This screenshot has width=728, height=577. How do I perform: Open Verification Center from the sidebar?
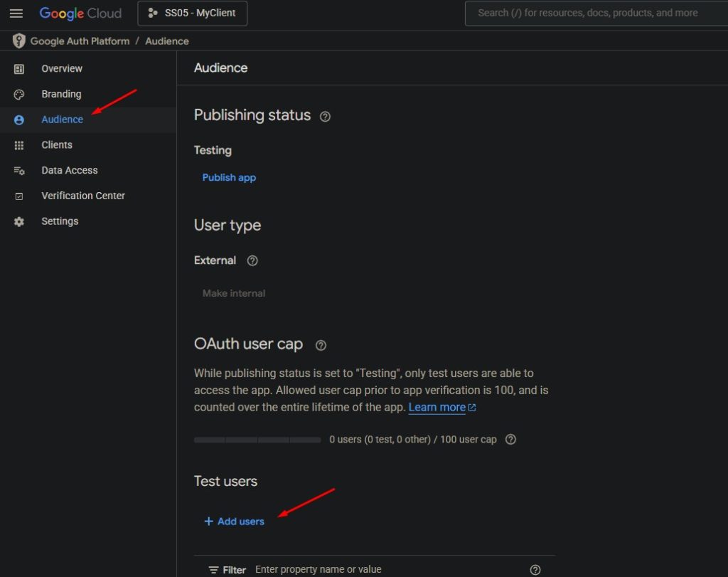83,196
